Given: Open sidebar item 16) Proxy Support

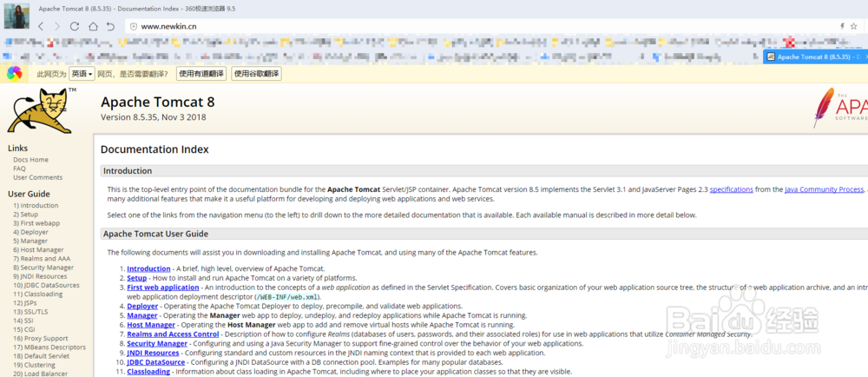Looking at the screenshot, I should (41, 338).
